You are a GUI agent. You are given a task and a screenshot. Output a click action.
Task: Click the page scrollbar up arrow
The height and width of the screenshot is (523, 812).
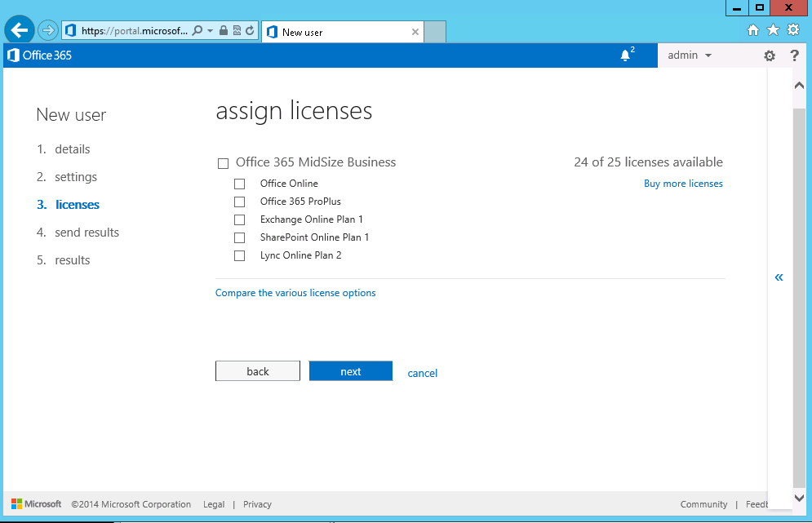(799, 86)
